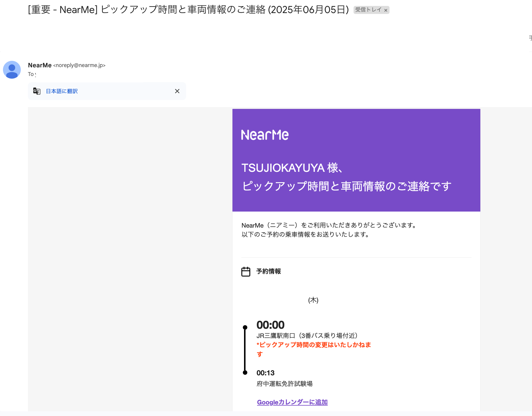Dismiss the translation suggestion bar
Viewport: 532px width, 416px height.
coord(177,91)
